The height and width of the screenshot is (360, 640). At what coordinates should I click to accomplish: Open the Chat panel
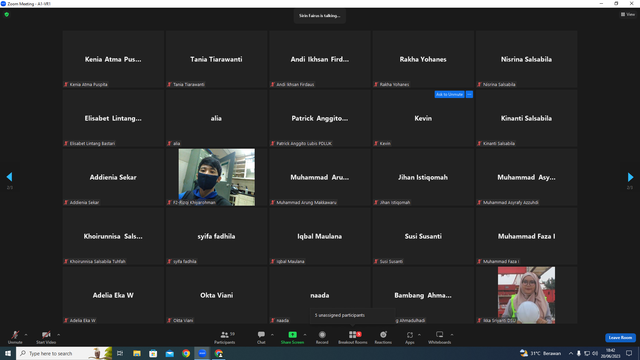click(261, 337)
